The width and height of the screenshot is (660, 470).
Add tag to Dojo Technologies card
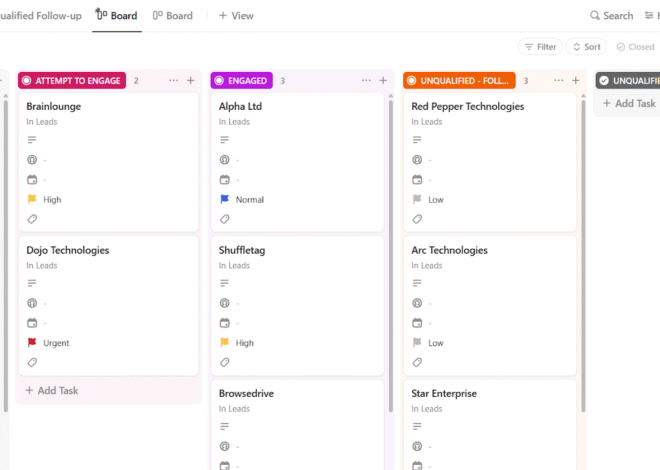pyautogui.click(x=32, y=362)
